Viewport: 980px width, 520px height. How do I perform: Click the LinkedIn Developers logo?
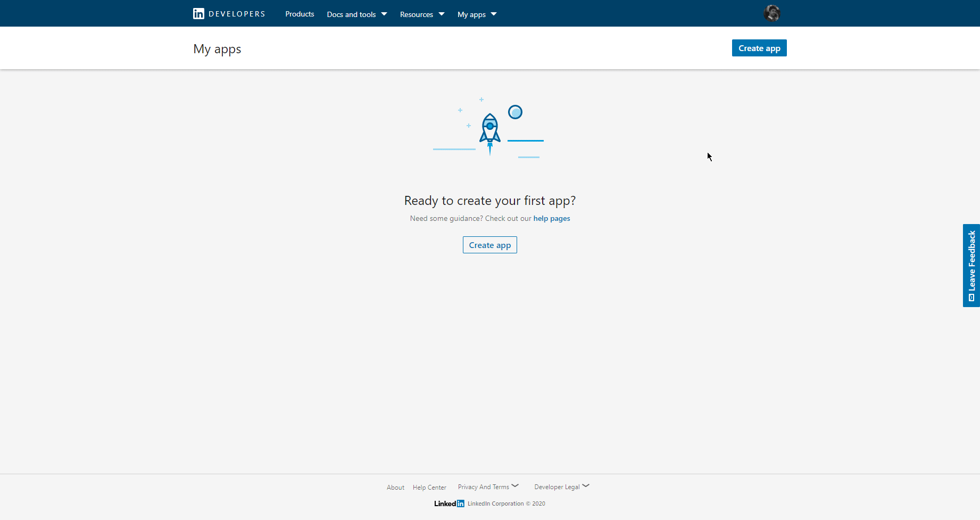point(229,13)
